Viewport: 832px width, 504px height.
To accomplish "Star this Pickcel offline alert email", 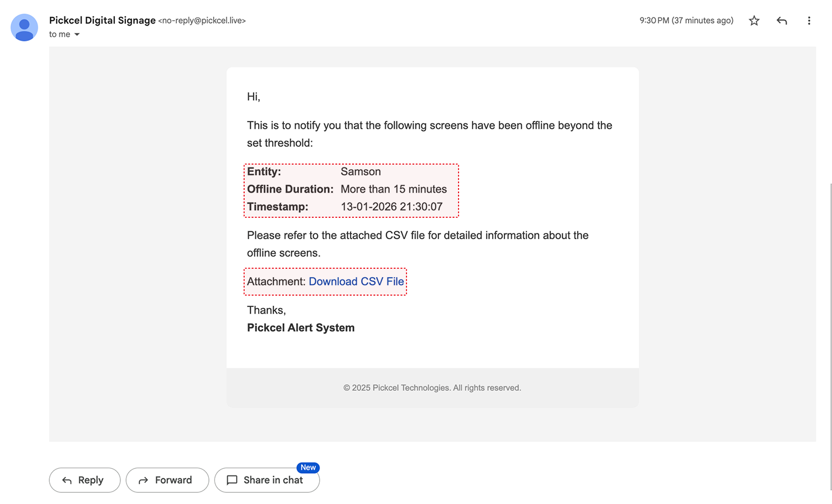I will tap(754, 21).
